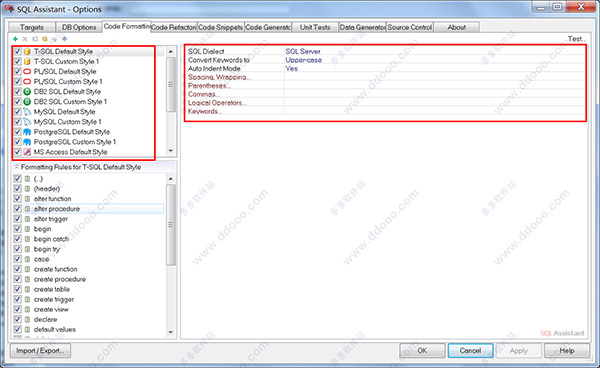Toggle the 'default values' rule checkbox
The height and width of the screenshot is (368, 600).
tap(18, 329)
